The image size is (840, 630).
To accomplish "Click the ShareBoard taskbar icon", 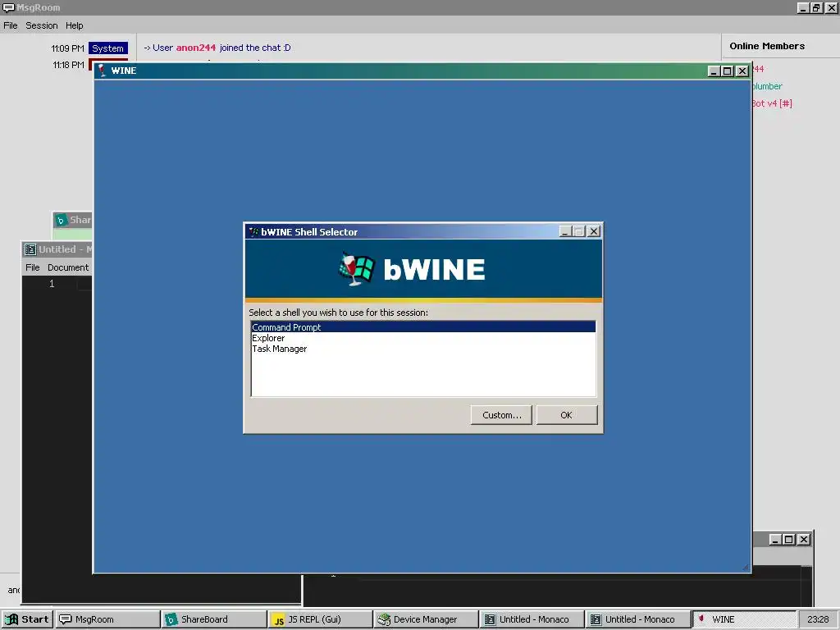I will (171, 620).
